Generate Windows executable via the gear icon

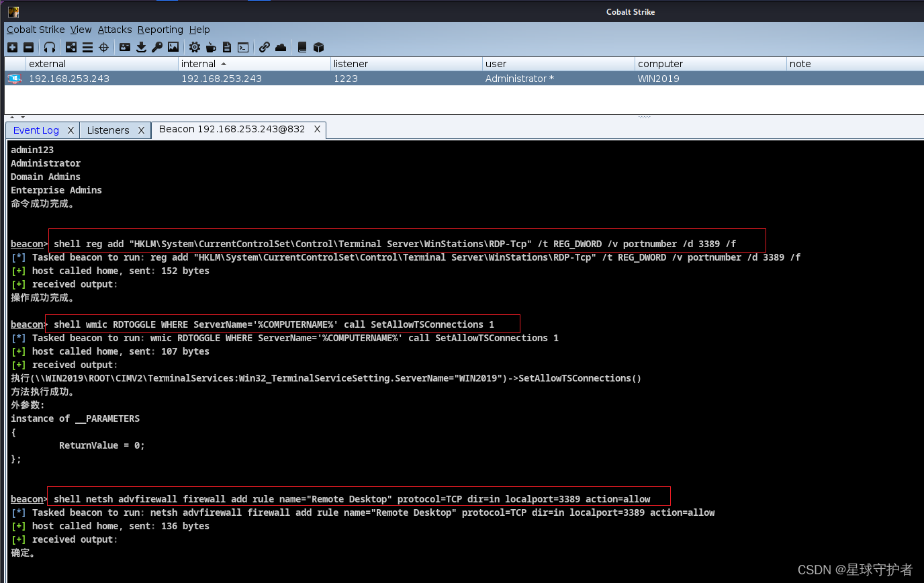pyautogui.click(x=195, y=47)
